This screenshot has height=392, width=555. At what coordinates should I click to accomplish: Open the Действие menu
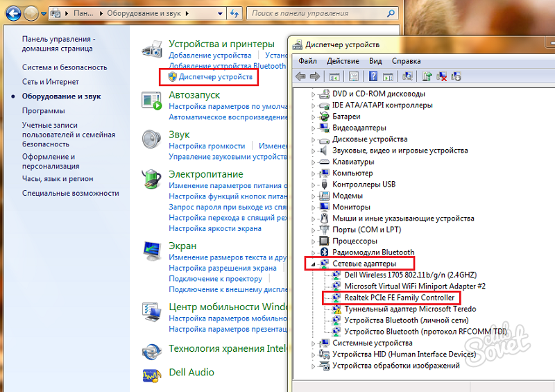[343, 61]
